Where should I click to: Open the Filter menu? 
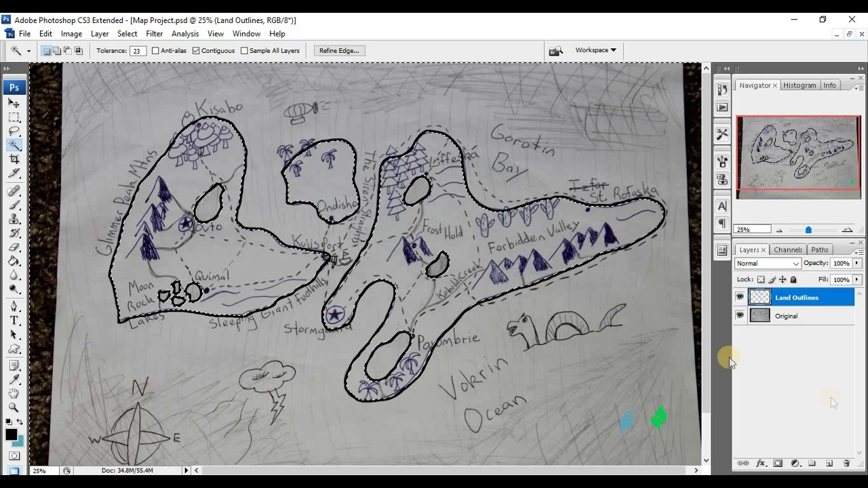154,33
